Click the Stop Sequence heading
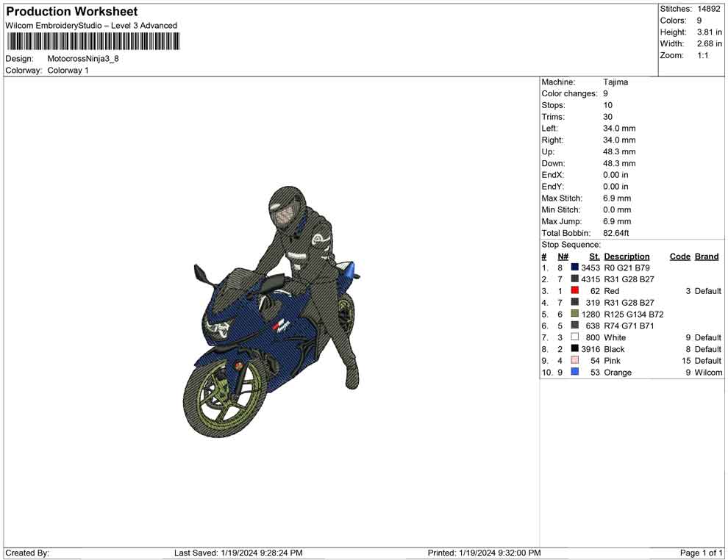The width and height of the screenshot is (728, 560). pyautogui.click(x=571, y=245)
